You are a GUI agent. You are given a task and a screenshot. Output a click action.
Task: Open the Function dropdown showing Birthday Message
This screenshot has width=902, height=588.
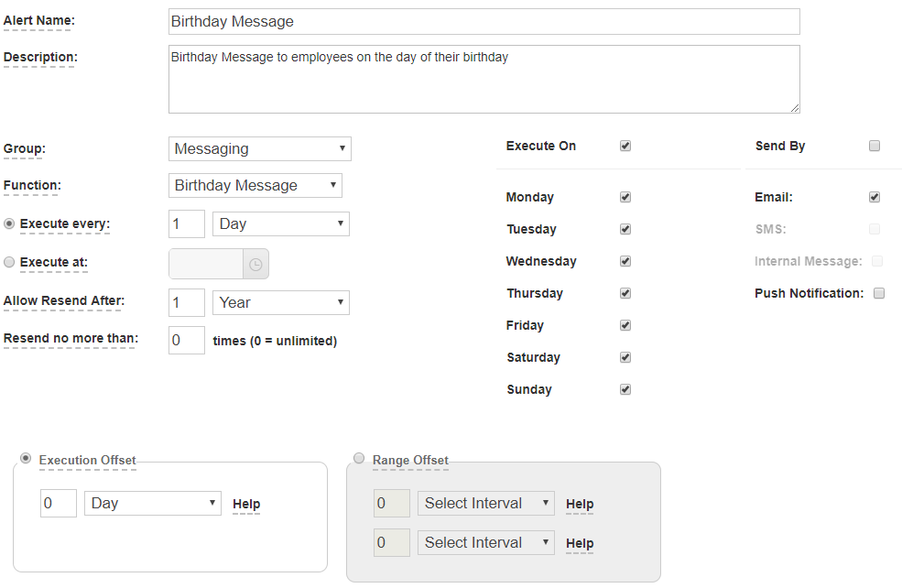click(255, 185)
